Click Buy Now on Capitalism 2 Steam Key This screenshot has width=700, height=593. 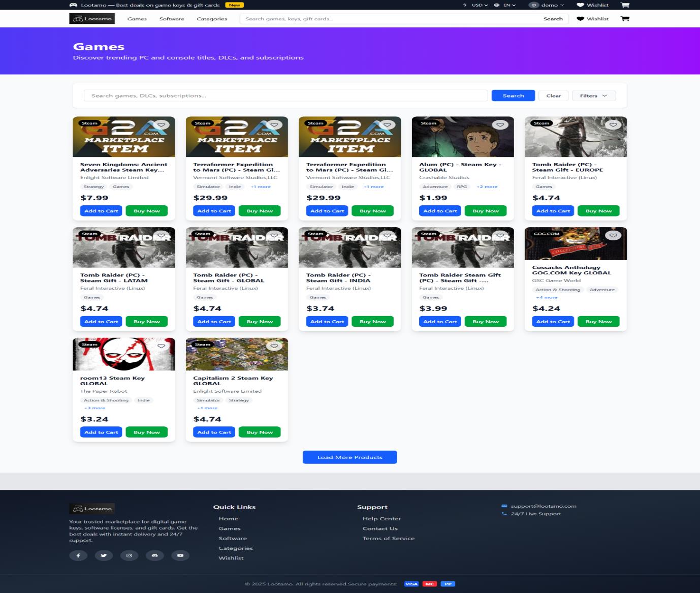click(259, 432)
